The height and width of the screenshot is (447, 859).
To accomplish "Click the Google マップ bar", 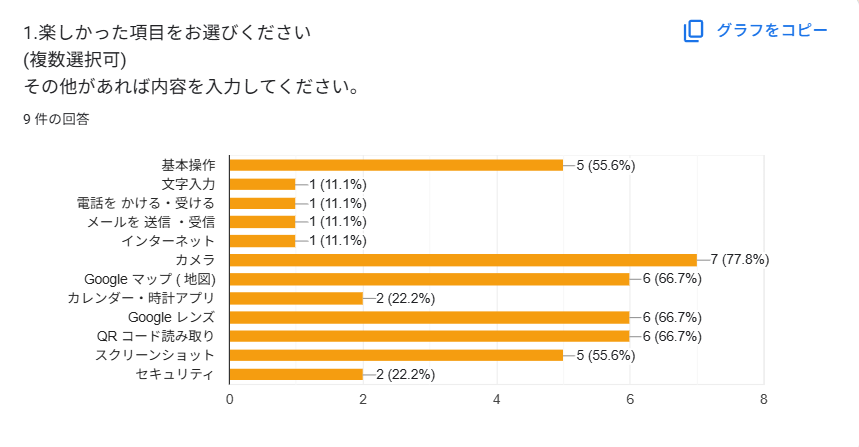I will (x=429, y=279).
